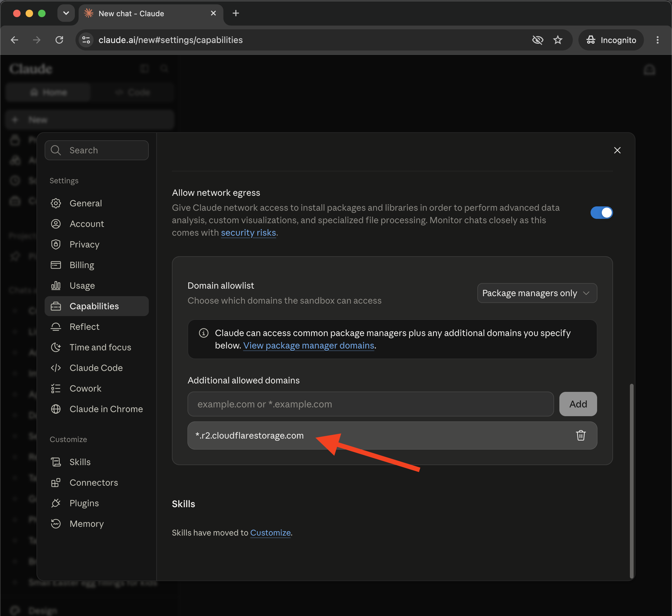Click the Claude in Chrome globe icon
Image resolution: width=672 pixels, height=616 pixels.
tap(56, 409)
